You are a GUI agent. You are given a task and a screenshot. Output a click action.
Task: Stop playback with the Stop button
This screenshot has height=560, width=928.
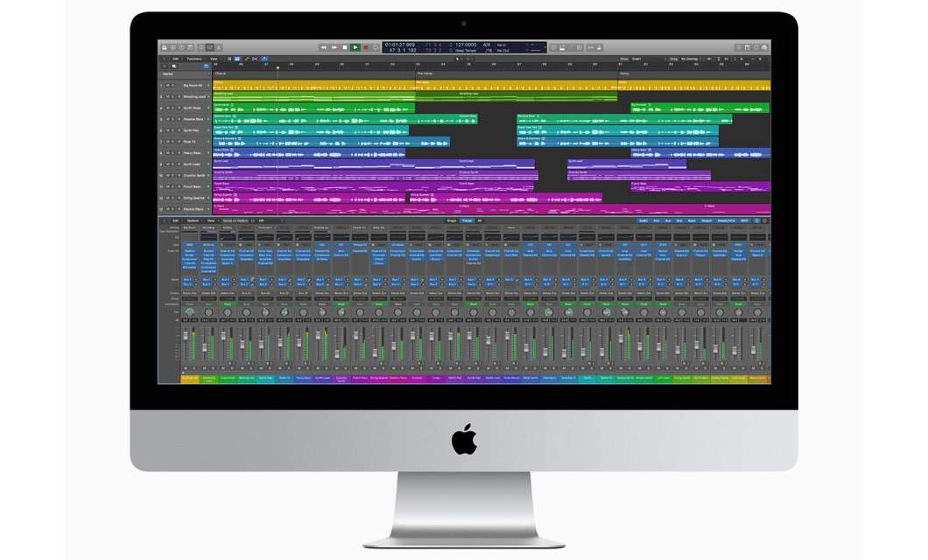(x=345, y=47)
